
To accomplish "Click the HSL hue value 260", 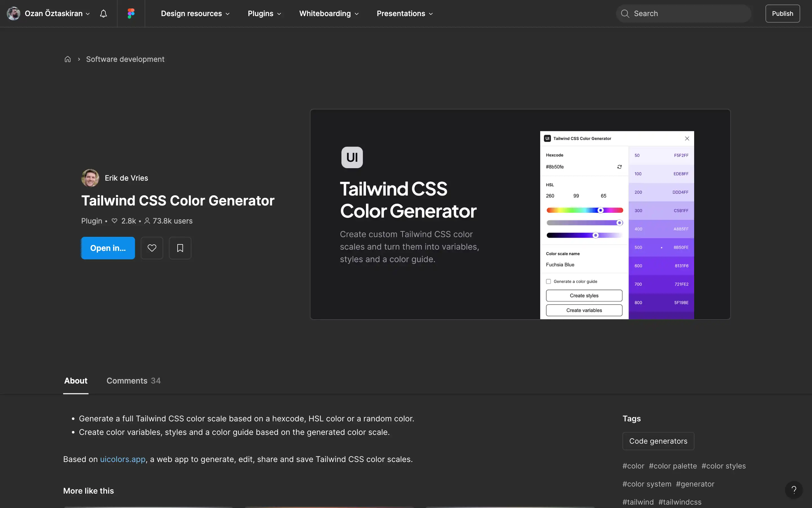I will (x=550, y=196).
